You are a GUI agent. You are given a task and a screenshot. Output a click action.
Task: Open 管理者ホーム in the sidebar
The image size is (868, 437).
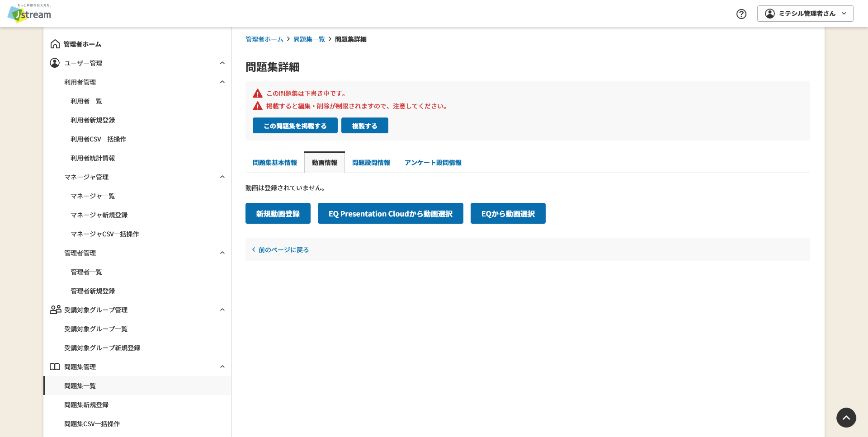point(82,44)
